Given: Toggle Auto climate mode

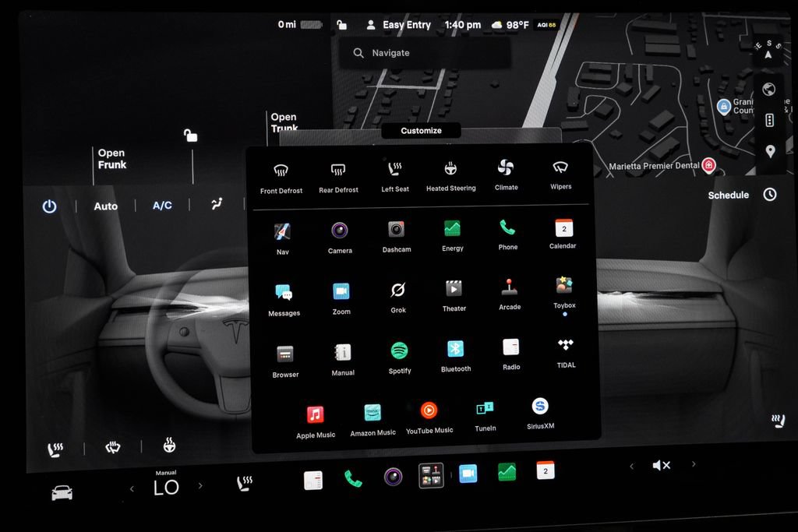Looking at the screenshot, I should pos(105,206).
